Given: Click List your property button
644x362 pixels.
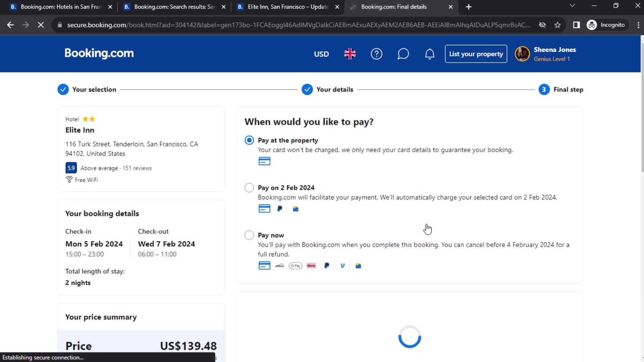Looking at the screenshot, I should pos(476,54).
